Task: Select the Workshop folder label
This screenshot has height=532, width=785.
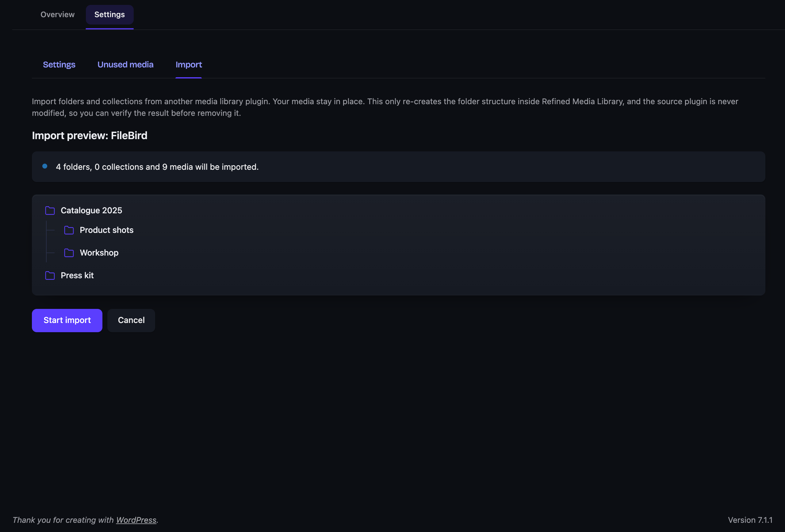Action: pos(99,253)
